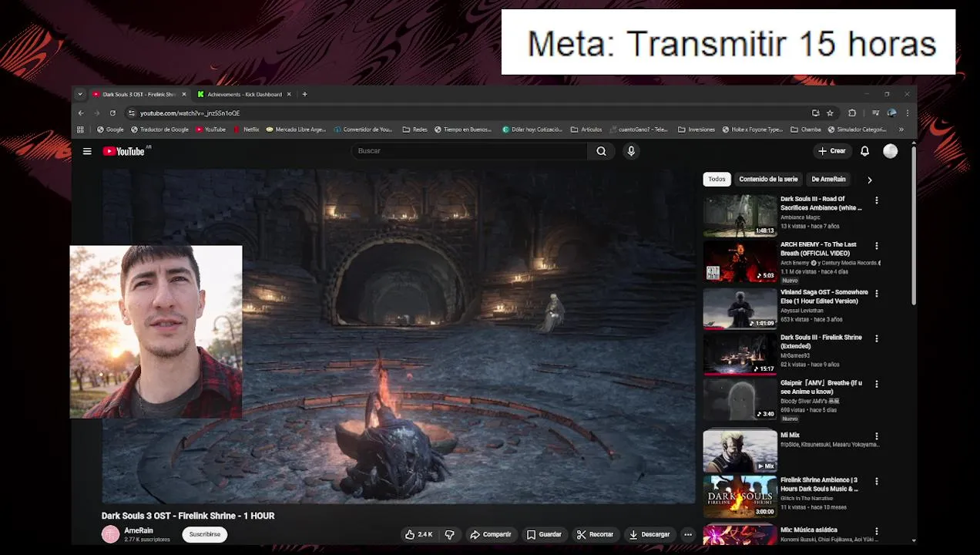Open options for Road Of Sacrifices video
Viewport: 980px width, 555px height.
click(876, 200)
